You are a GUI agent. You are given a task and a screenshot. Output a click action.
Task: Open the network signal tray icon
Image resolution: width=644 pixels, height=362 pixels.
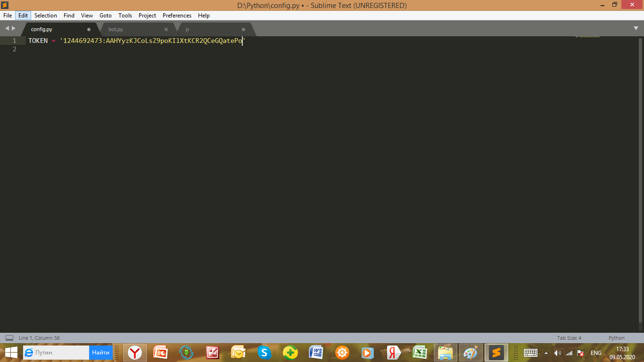coord(569,353)
